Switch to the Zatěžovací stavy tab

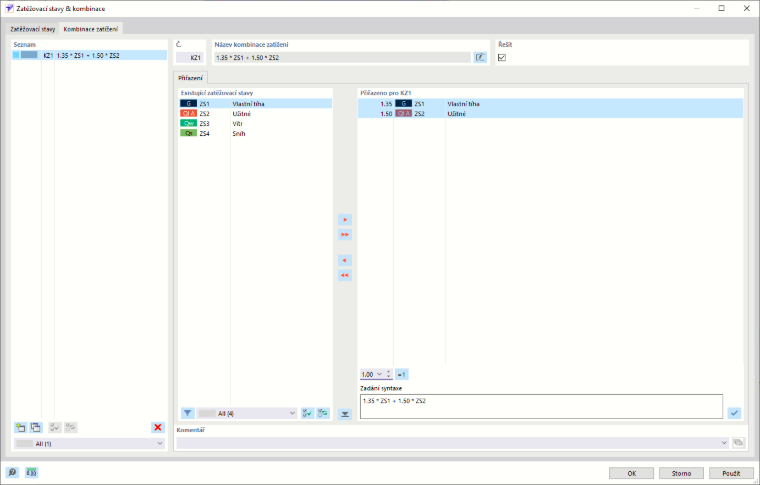tap(32, 29)
